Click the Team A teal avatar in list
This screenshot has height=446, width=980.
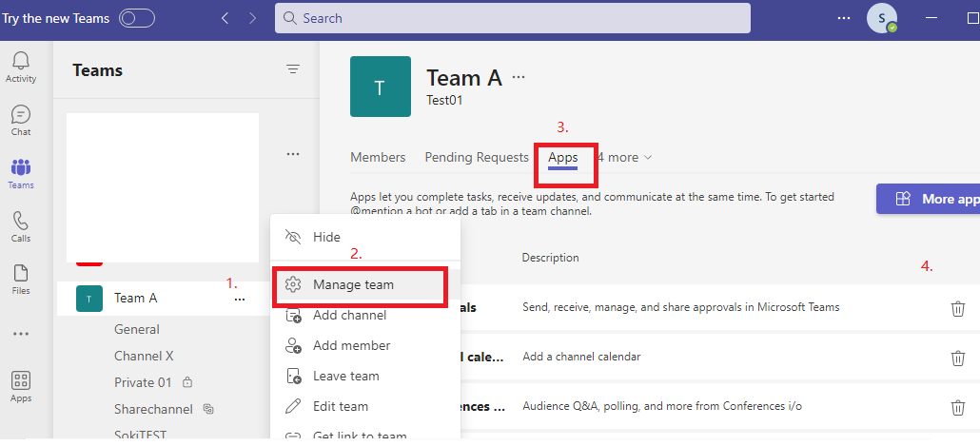click(89, 299)
